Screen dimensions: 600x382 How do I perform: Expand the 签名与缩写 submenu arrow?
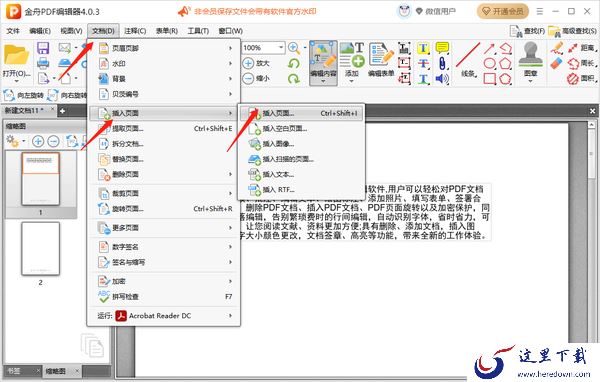[x=230, y=262]
